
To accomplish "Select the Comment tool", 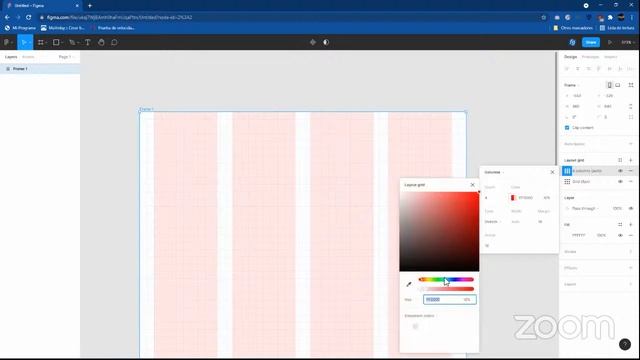I will [114, 42].
